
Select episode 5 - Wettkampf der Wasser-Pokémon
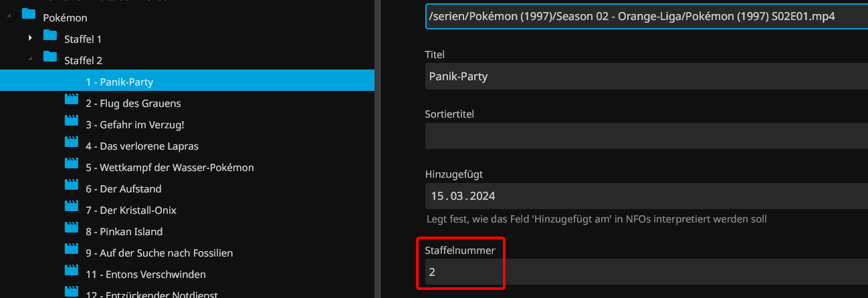point(169,167)
